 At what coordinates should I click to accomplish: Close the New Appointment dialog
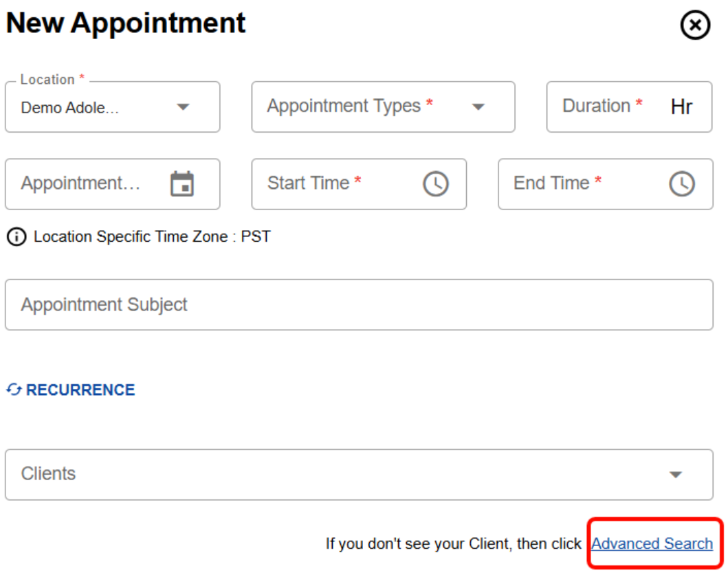(x=695, y=26)
